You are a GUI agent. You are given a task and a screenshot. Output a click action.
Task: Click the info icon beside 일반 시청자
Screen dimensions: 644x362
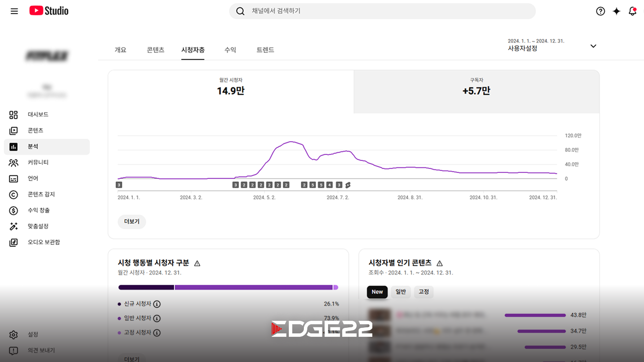[x=157, y=318]
